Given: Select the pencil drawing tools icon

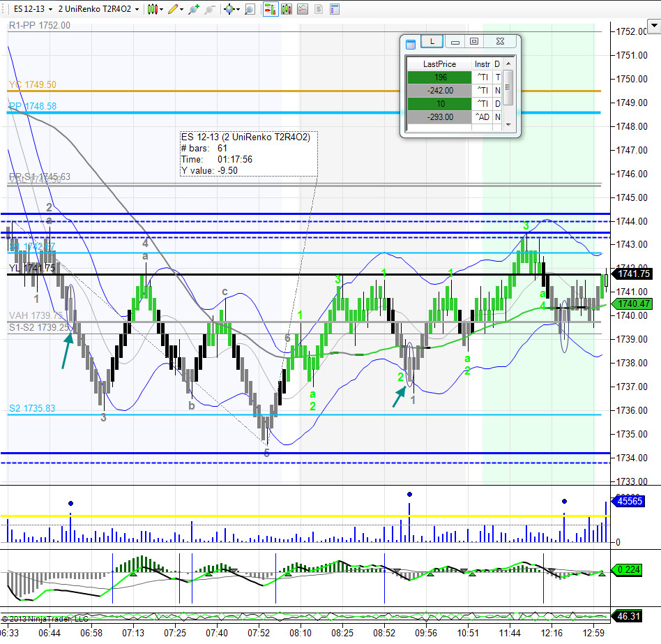Looking at the screenshot, I should tap(173, 9).
